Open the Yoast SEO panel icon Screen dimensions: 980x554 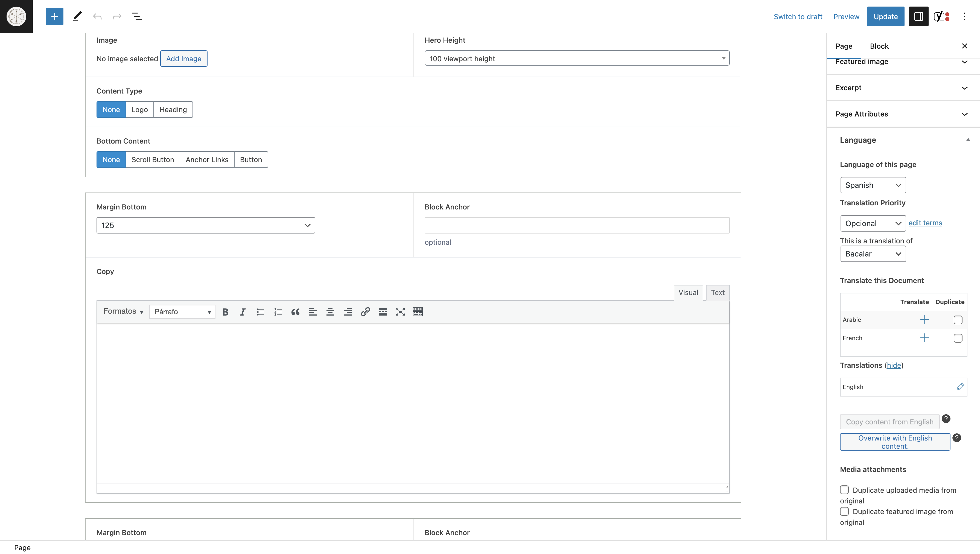(942, 16)
